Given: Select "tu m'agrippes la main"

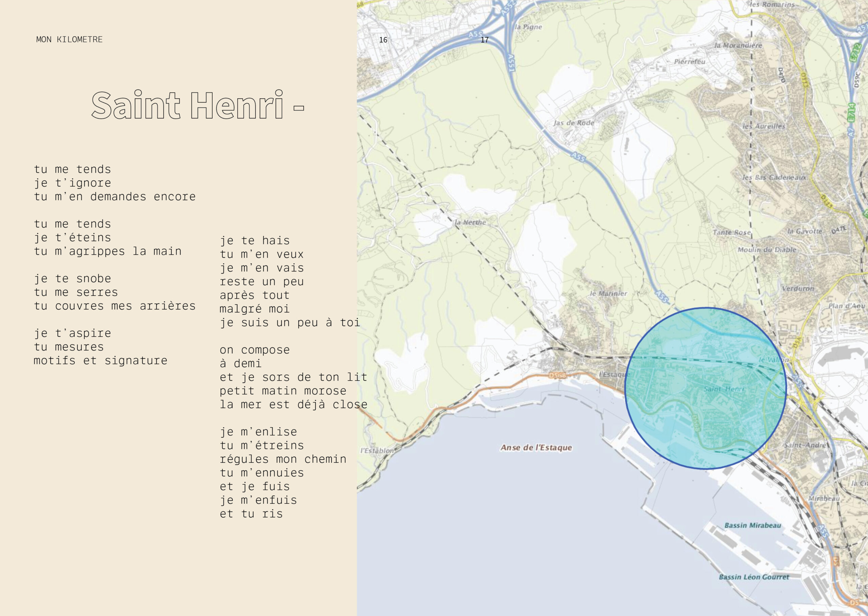Looking at the screenshot, I should click(107, 251).
